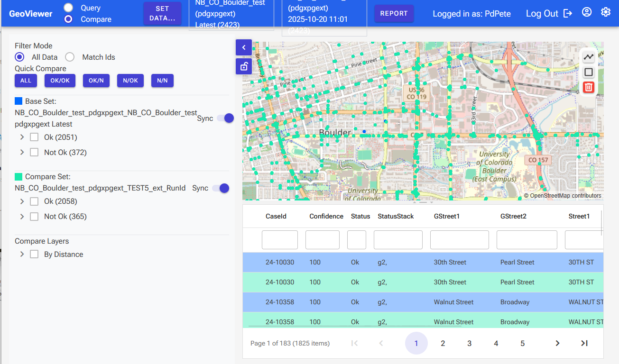Jump to the last page of results
619x364 pixels.
click(x=584, y=343)
